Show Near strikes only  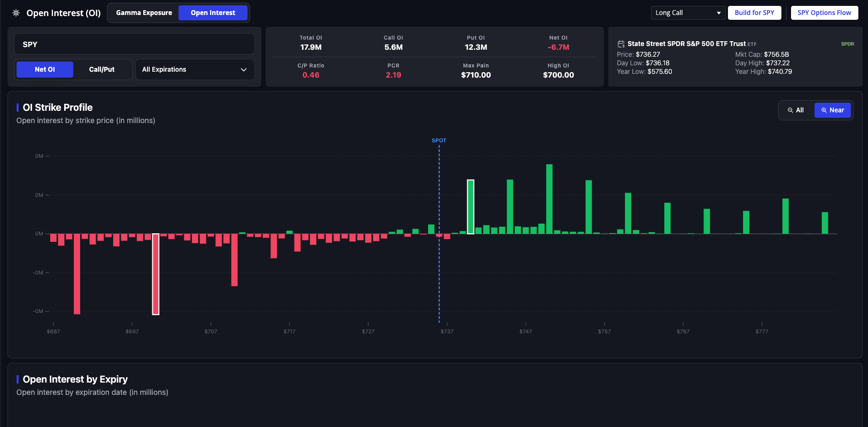(x=832, y=110)
